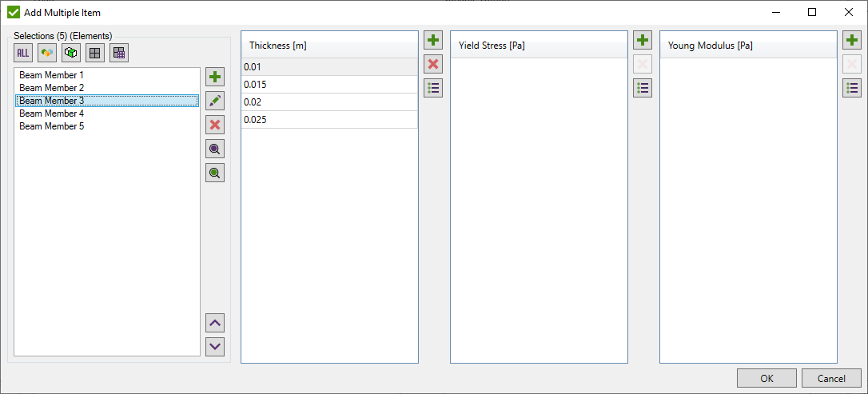Screen dimensions: 868x394
Task: Edit selection with the pencil icon
Action: click(x=215, y=101)
